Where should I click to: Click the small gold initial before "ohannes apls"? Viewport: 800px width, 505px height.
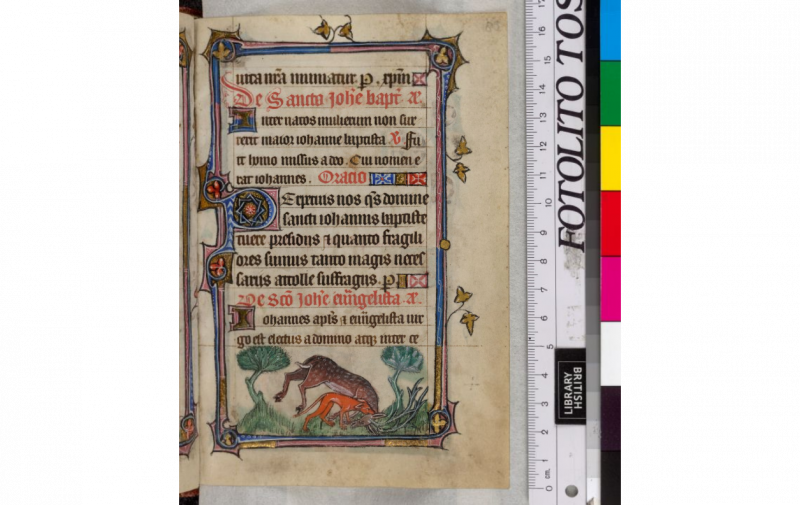tap(241, 318)
